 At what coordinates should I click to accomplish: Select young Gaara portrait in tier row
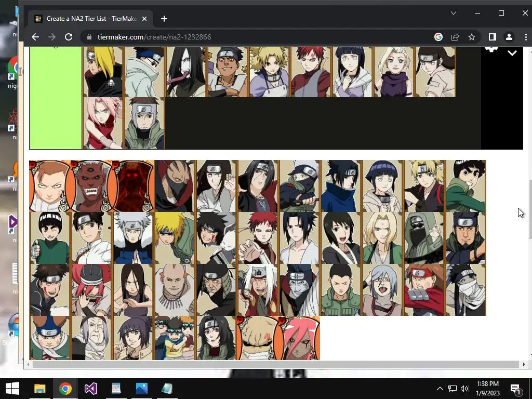pos(311,72)
